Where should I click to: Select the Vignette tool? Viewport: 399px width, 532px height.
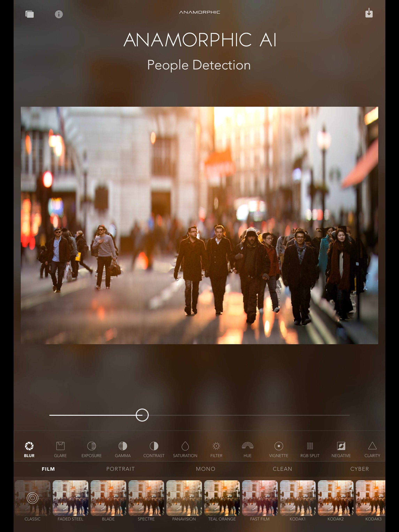279,449
